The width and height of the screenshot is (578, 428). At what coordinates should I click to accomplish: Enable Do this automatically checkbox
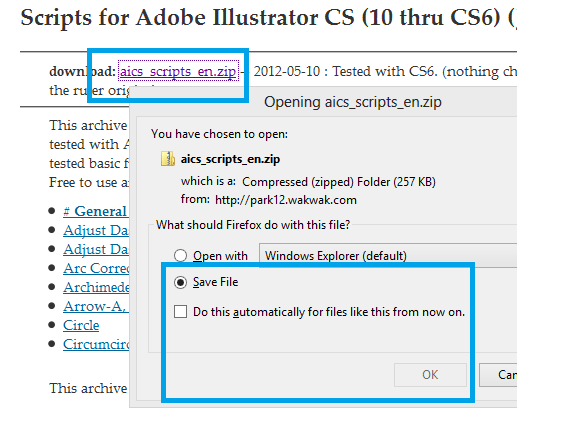[x=180, y=312]
